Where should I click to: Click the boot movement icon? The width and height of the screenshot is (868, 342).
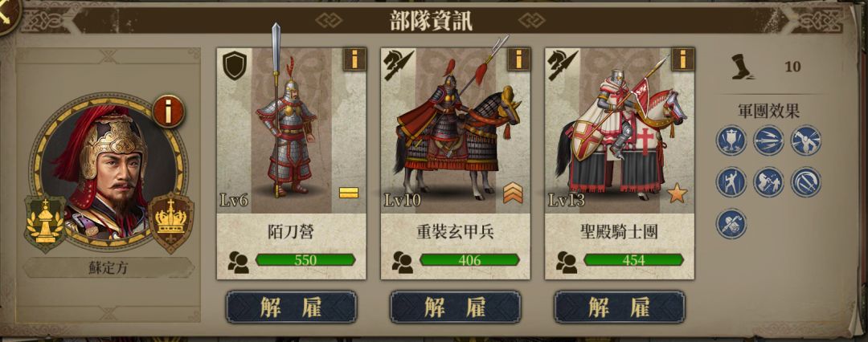pyautogui.click(x=743, y=67)
